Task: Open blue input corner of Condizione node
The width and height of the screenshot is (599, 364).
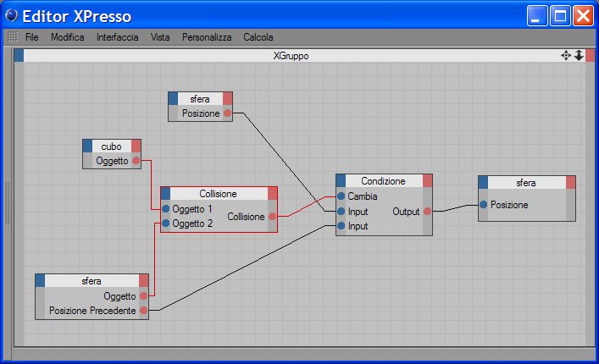Action: [341, 181]
